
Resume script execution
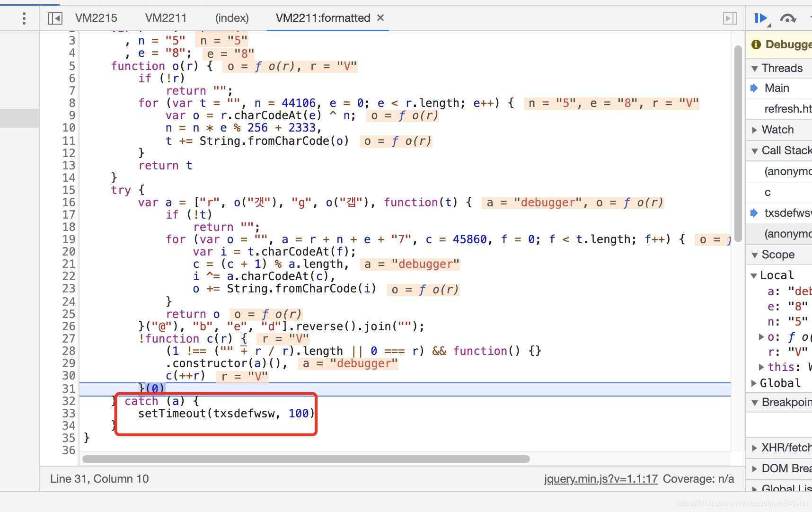(761, 18)
